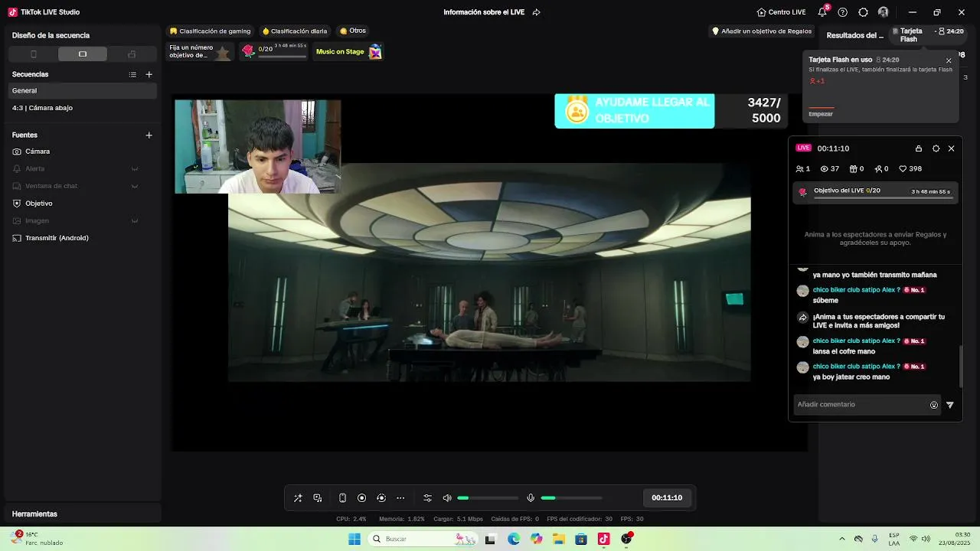Click the Añadir comentario input field
980x551 pixels.
coord(859,404)
